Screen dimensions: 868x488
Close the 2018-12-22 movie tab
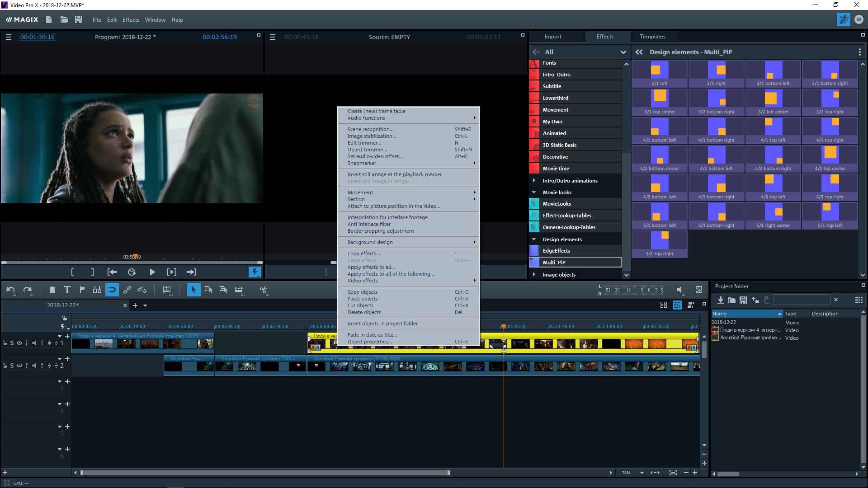pyautogui.click(x=125, y=305)
